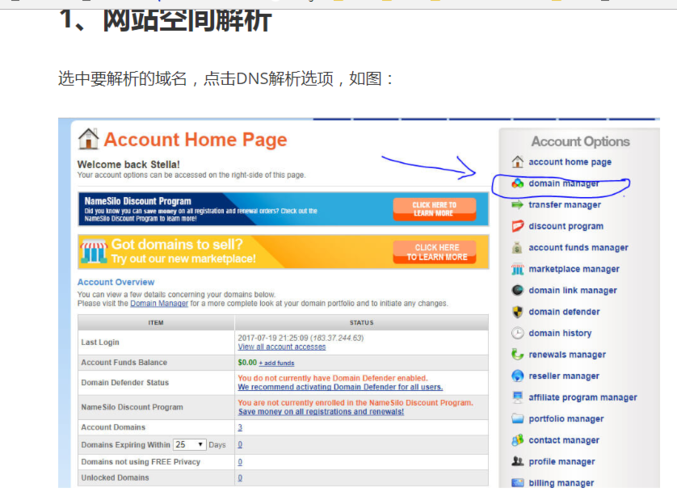The width and height of the screenshot is (677, 500).
Task: Click the marketplace manager storefront icon
Action: tap(517, 269)
